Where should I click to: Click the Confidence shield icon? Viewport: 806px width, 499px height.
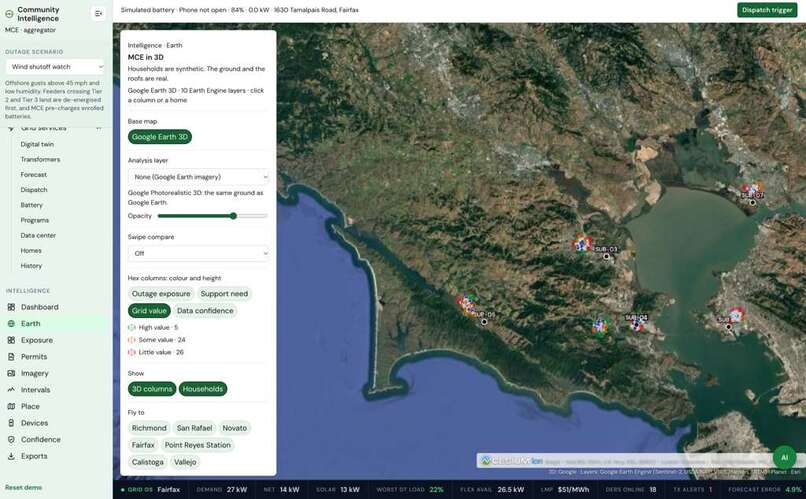pyautogui.click(x=11, y=439)
